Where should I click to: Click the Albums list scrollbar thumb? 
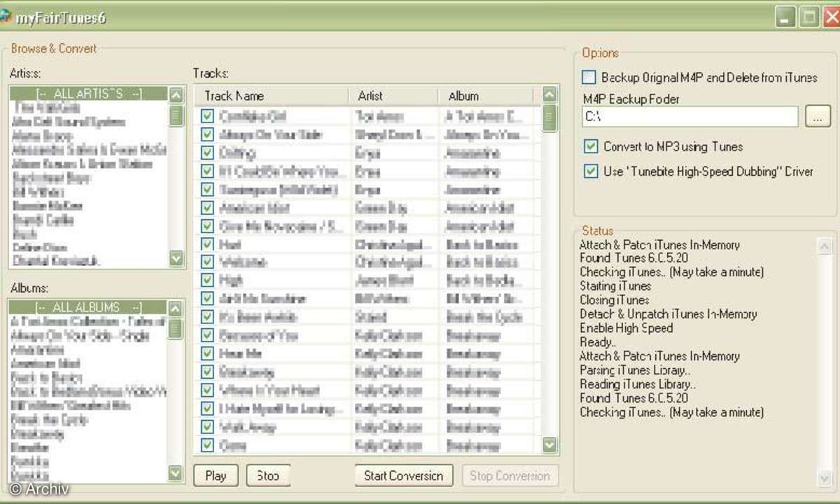(175, 328)
